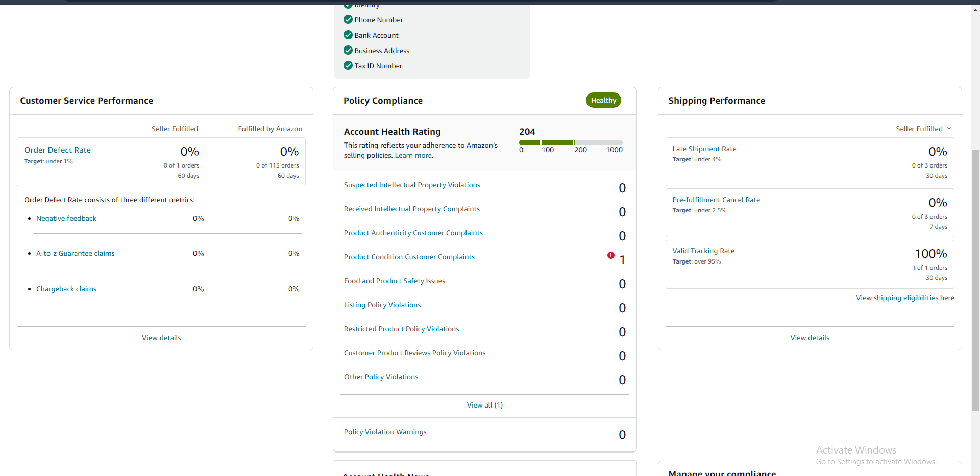Click the Customer Service Performance heading
The height and width of the screenshot is (476, 980).
click(86, 101)
